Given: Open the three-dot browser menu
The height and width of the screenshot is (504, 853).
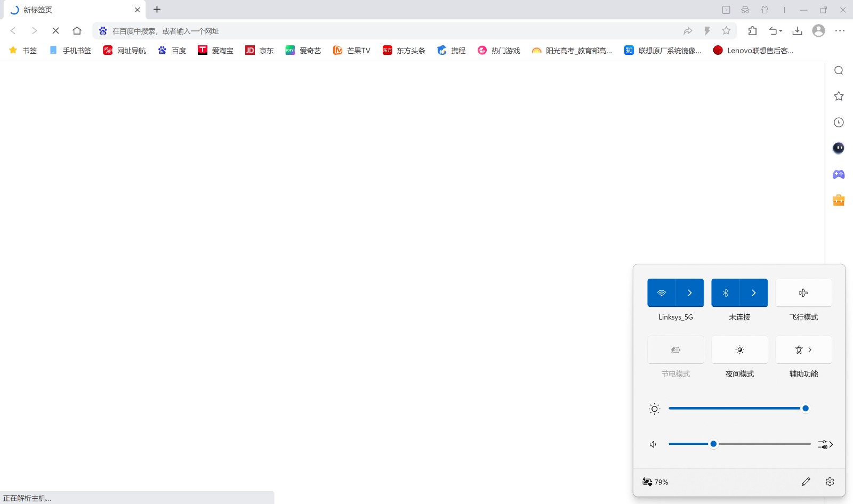Looking at the screenshot, I should tap(840, 31).
